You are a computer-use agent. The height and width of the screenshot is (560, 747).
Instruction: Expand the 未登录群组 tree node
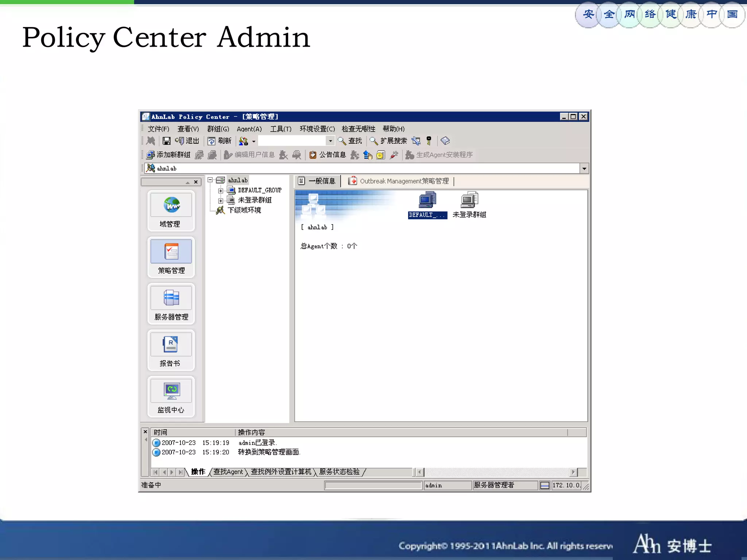tap(221, 201)
